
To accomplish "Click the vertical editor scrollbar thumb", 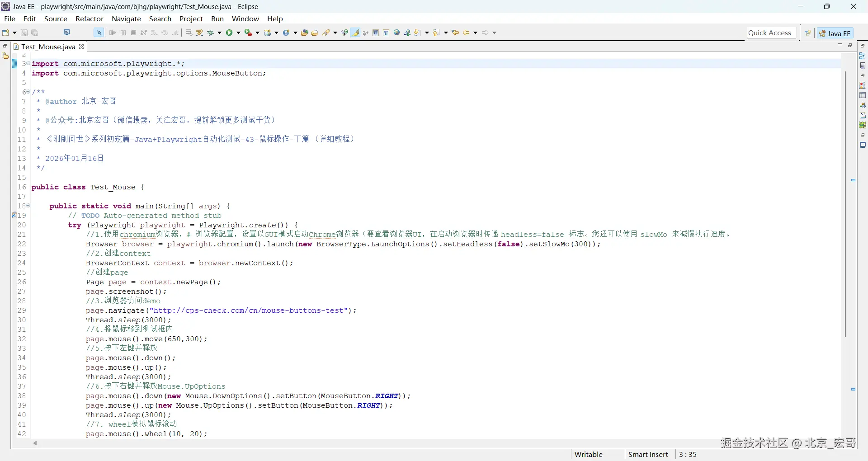I will point(845,204).
